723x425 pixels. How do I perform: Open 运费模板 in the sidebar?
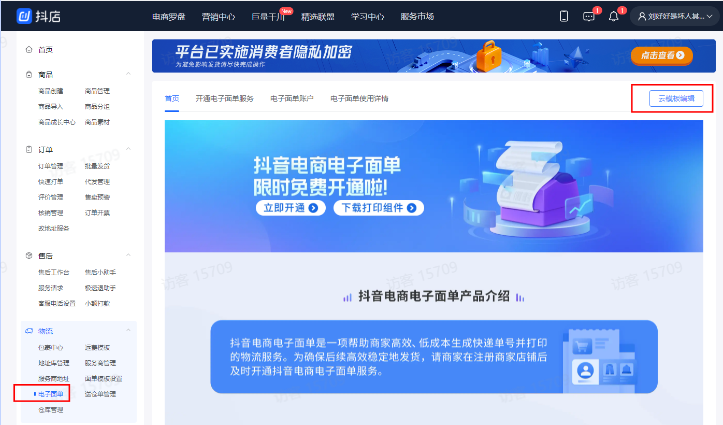pyautogui.click(x=97, y=348)
